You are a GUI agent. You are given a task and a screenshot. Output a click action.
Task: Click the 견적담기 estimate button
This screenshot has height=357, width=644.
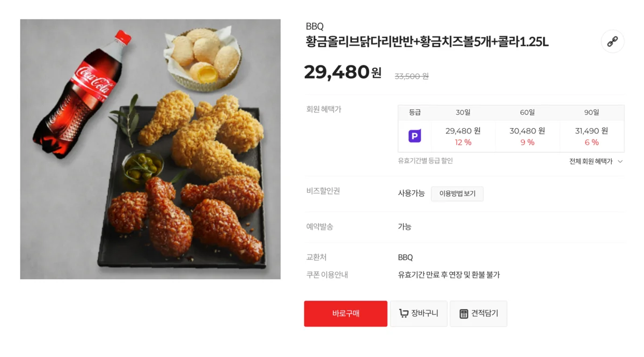tap(478, 314)
